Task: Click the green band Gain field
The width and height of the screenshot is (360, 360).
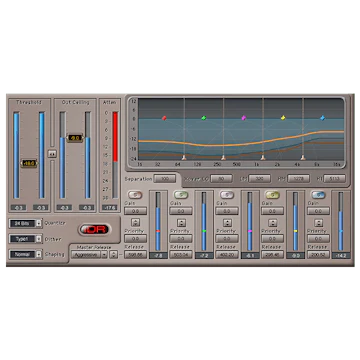Action: (x=181, y=211)
